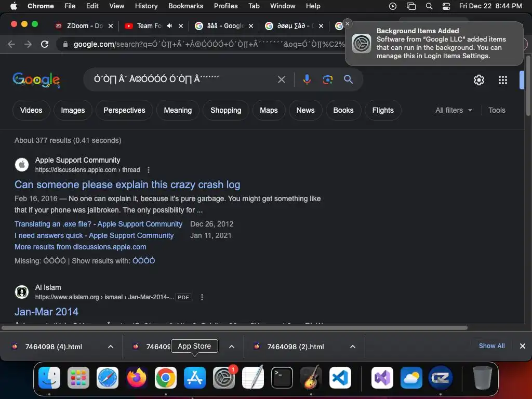Open the 'Jan-Mar 2014' result
The image size is (532, 399).
coord(46,312)
